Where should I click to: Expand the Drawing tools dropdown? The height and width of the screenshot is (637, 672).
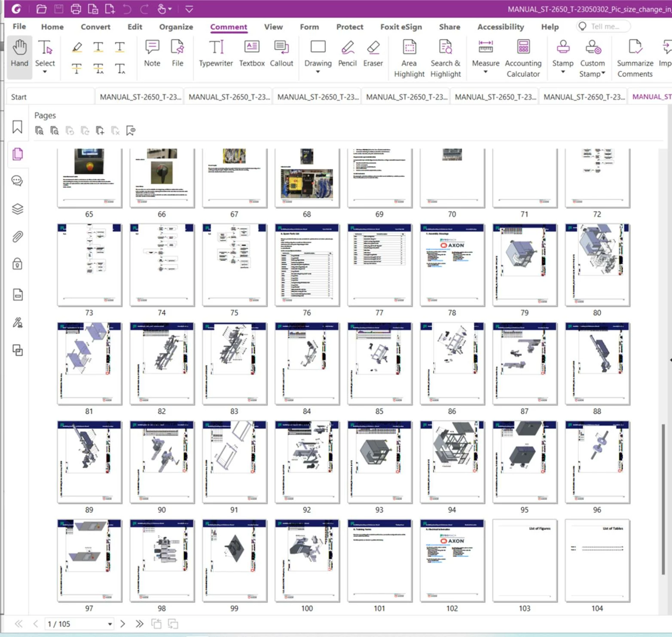click(x=318, y=72)
